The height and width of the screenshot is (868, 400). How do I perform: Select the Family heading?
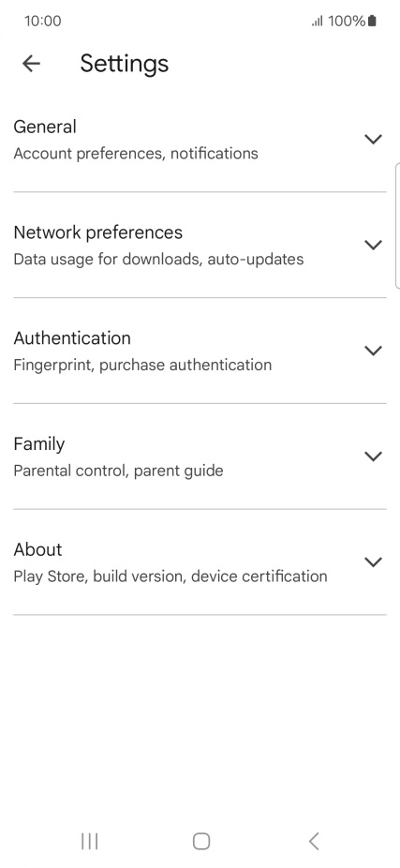click(x=39, y=444)
